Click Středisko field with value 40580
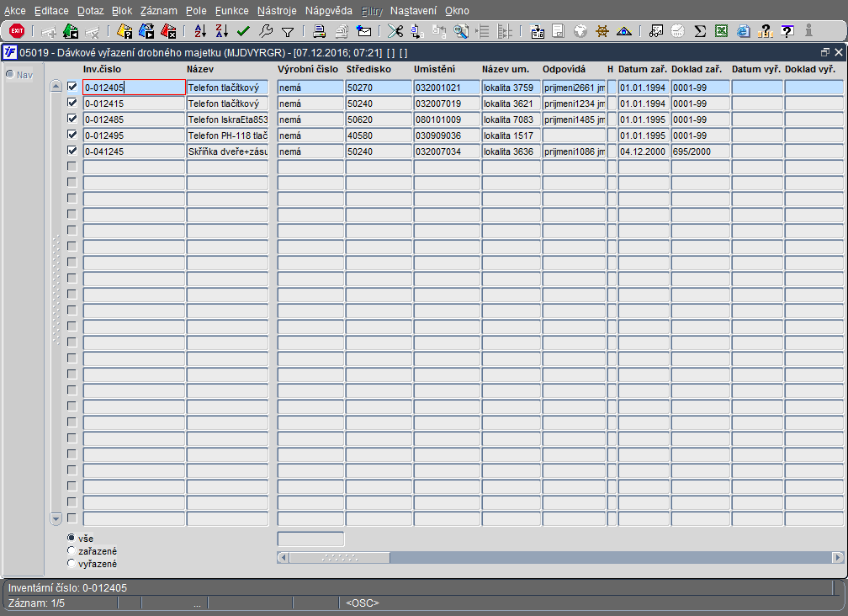 click(379, 135)
